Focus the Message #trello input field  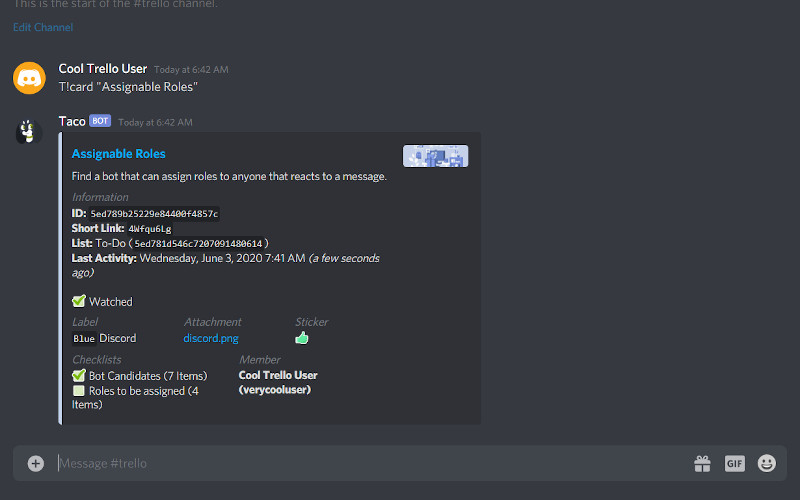372,463
